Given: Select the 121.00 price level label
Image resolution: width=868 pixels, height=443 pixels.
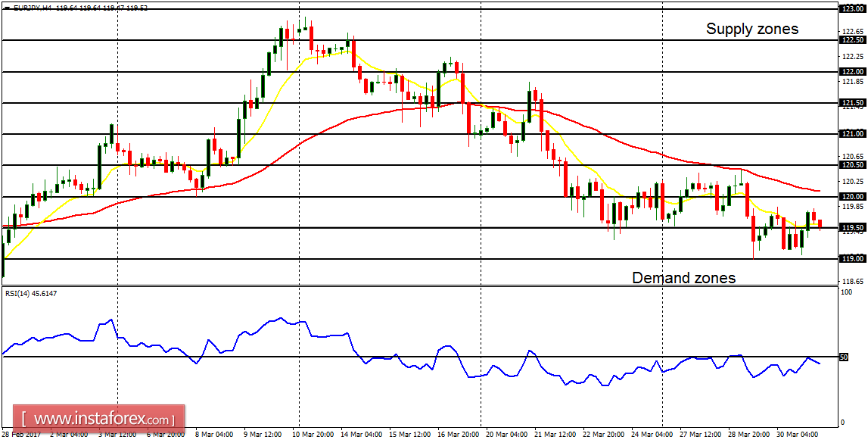Looking at the screenshot, I should point(852,134).
